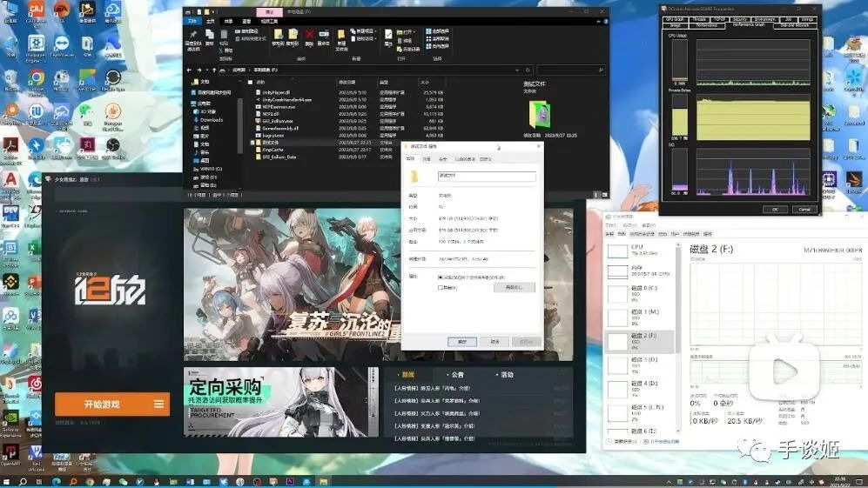868x488 pixels.
Task: Click the orange start game button
Action: click(102, 404)
